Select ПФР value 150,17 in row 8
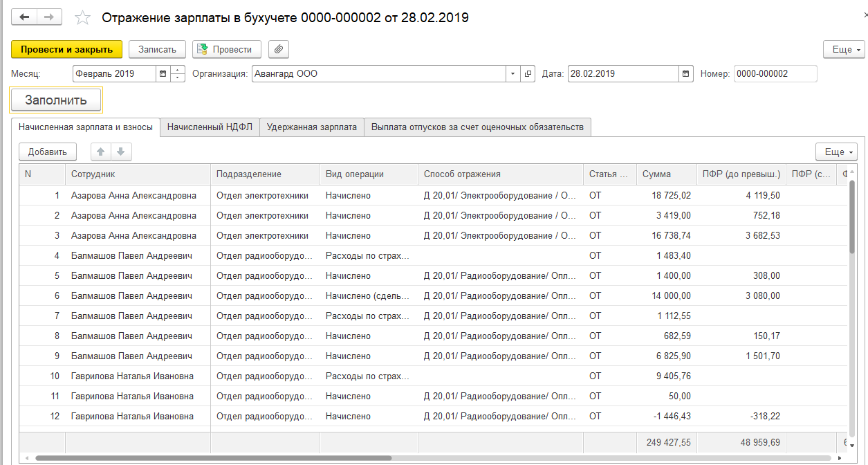868x465 pixels. click(766, 336)
